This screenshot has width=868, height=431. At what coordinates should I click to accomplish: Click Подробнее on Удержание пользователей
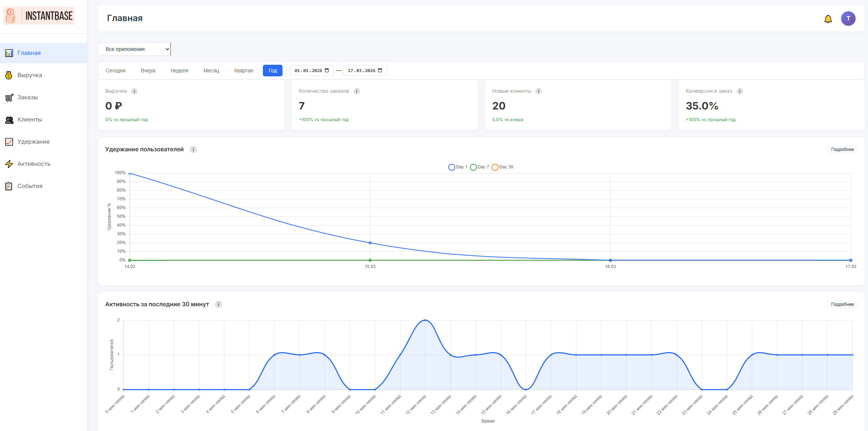[x=842, y=149]
